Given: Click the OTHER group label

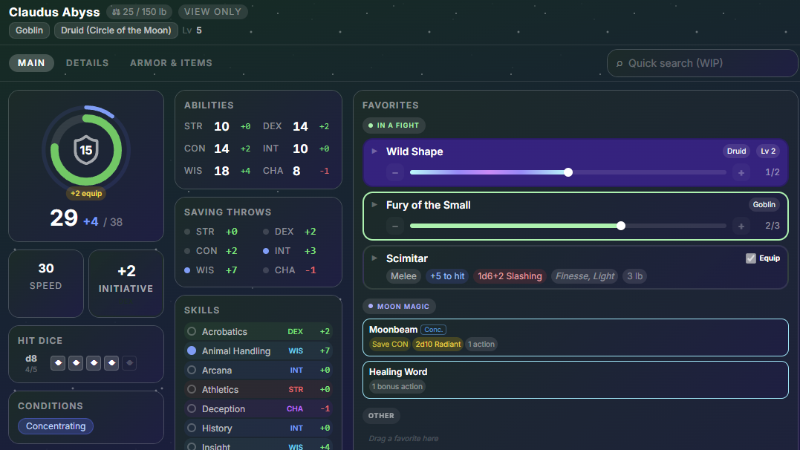Looking at the screenshot, I should (381, 416).
